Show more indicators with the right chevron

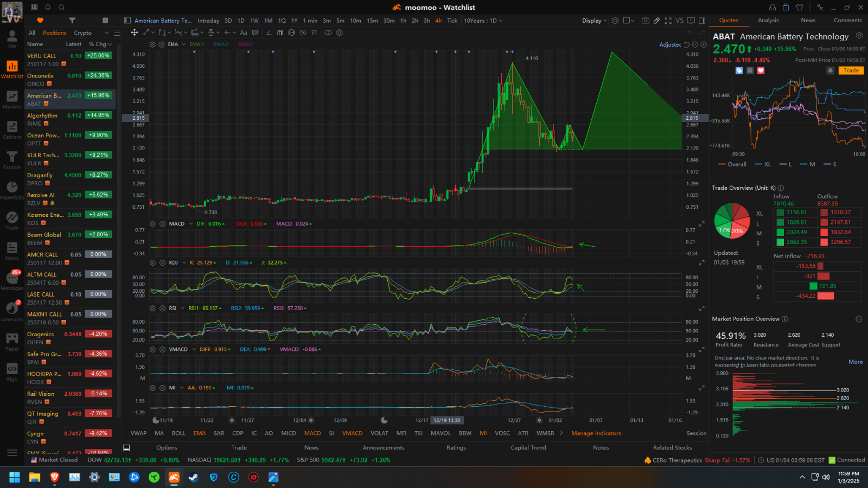(x=561, y=433)
